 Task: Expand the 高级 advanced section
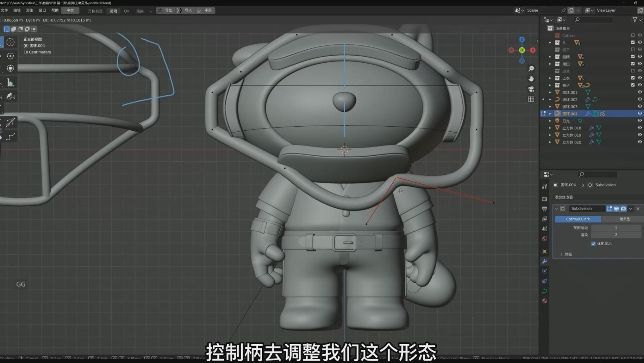tap(562, 254)
